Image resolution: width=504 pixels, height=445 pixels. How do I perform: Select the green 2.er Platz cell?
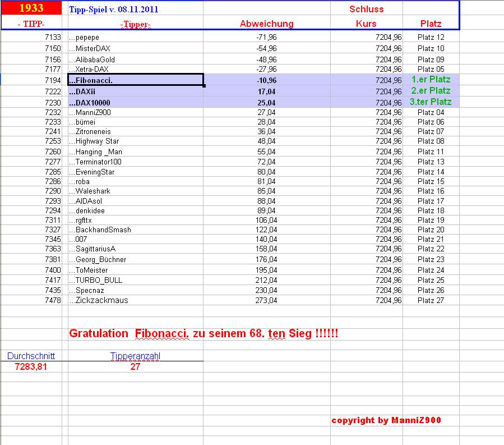[431, 91]
